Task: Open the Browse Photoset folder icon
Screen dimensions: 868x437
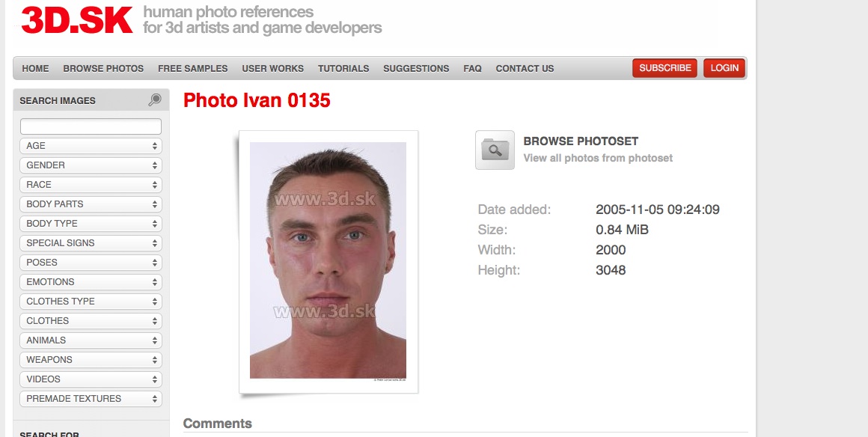Action: tap(495, 150)
